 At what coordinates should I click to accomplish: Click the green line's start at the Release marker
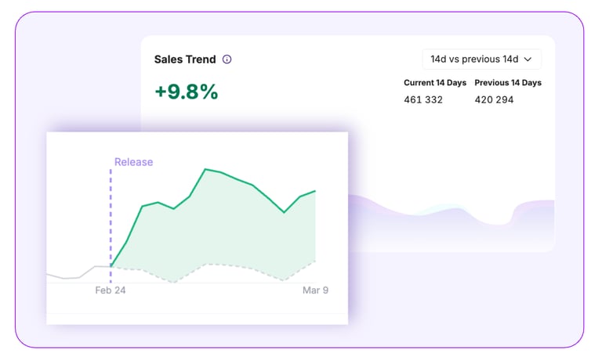tap(111, 267)
